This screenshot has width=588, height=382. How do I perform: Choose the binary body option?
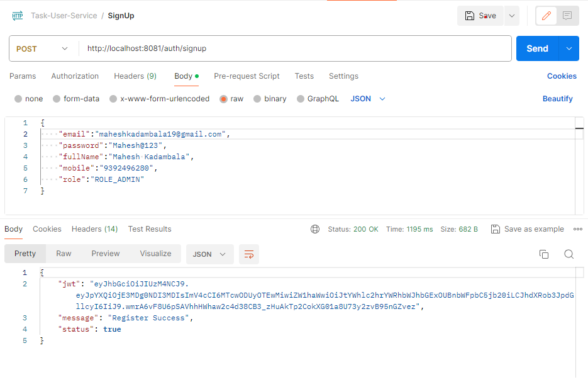270,99
